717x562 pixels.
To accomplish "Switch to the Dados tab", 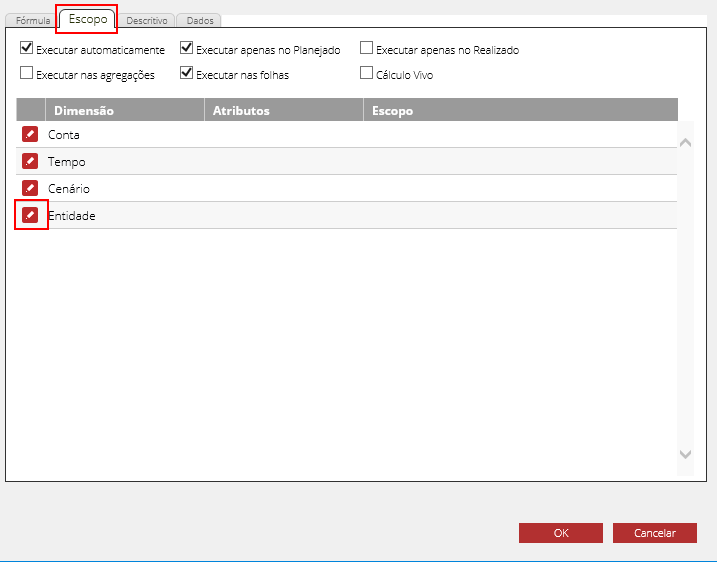I will click(x=200, y=21).
